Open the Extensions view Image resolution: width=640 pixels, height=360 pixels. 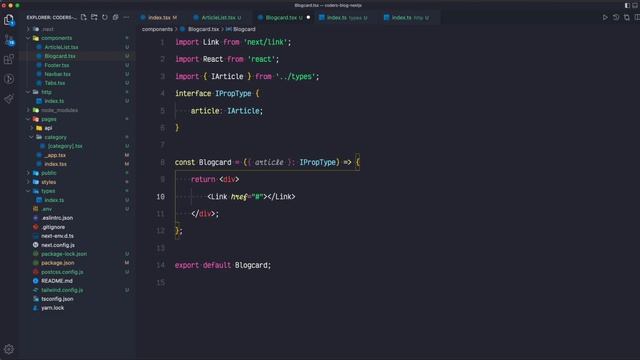click(x=9, y=59)
